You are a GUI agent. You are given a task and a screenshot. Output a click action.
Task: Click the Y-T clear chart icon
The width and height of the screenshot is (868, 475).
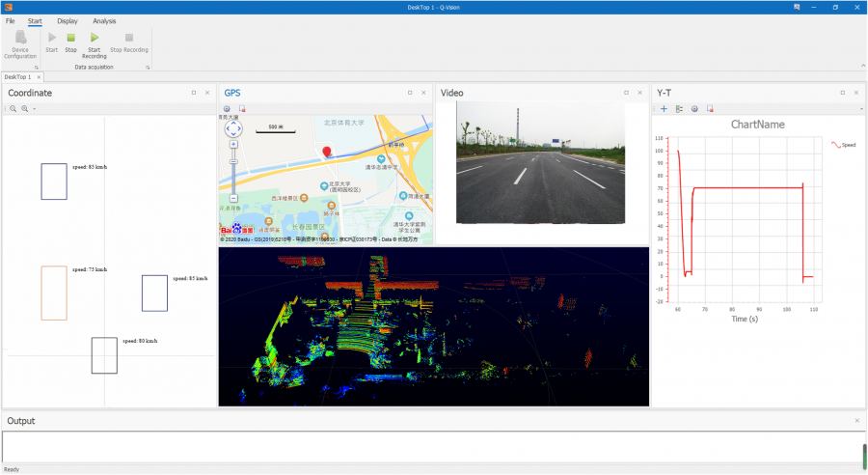tap(710, 109)
